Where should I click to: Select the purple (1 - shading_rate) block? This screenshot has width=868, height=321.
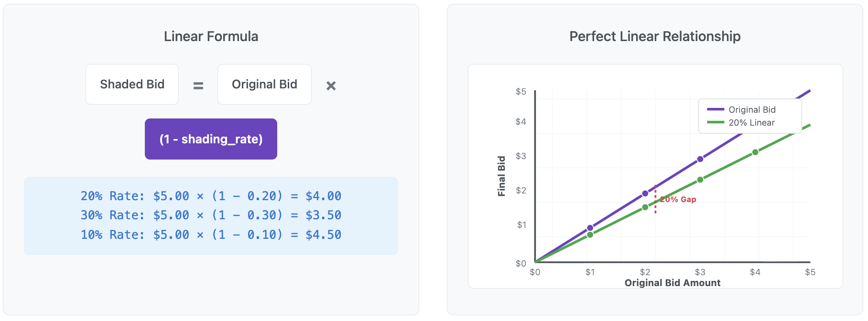pyautogui.click(x=211, y=139)
